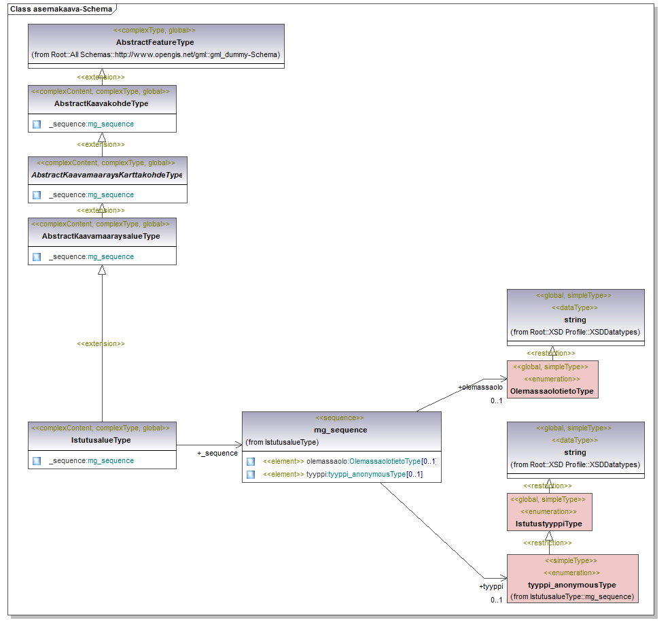The width and height of the screenshot is (672, 629).
Task: Click the '+olemassaolo' association role label
Action: tap(480, 388)
